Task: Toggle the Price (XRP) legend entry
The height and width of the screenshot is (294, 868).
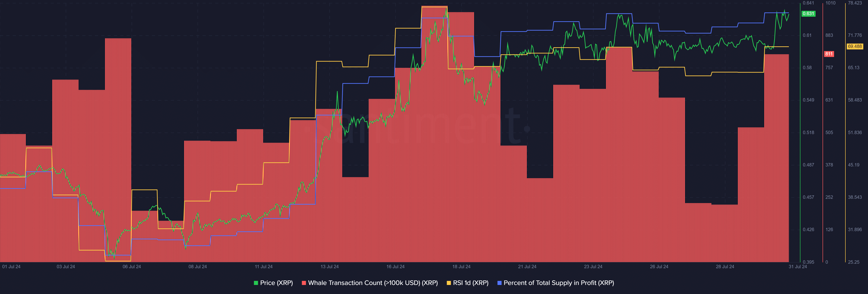Action: (273, 283)
